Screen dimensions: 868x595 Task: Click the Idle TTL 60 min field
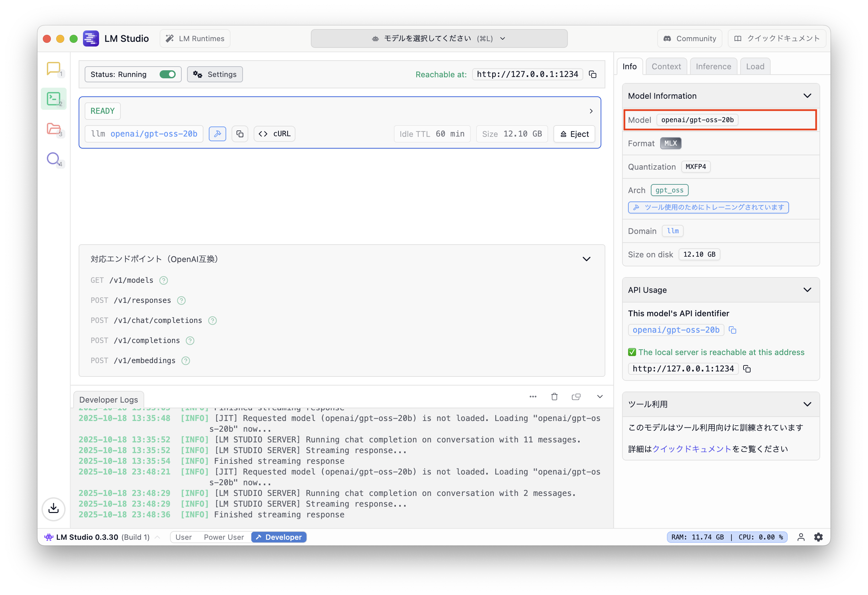coord(432,134)
